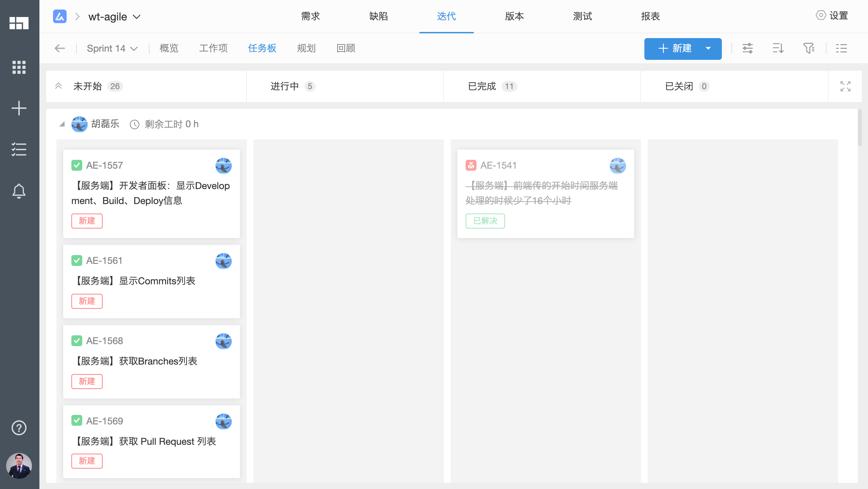868x489 pixels.
Task: Open the 工作项 sub-tab
Action: 213,48
